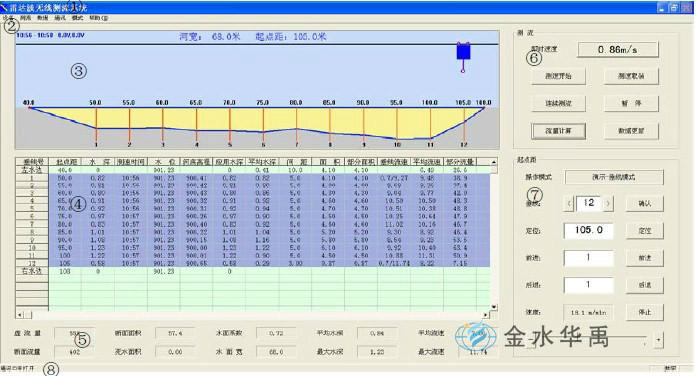Click the 水深 column header
The width and height of the screenshot is (696, 376).
coord(98,162)
